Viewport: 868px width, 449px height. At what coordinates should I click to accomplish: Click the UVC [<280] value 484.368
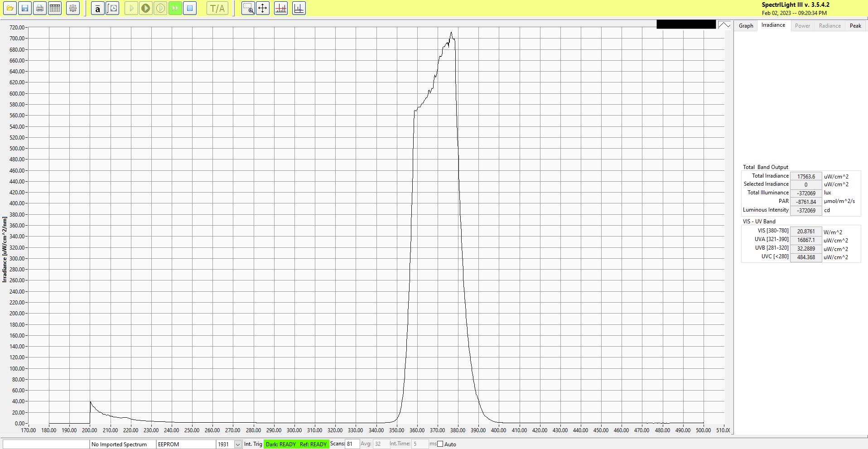(806, 257)
